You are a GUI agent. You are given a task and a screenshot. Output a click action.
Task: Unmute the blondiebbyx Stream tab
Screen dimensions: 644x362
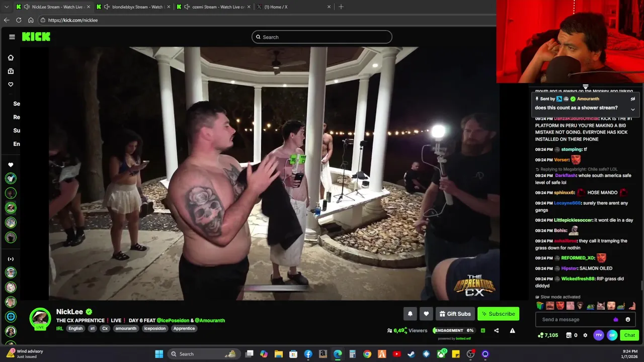click(107, 7)
